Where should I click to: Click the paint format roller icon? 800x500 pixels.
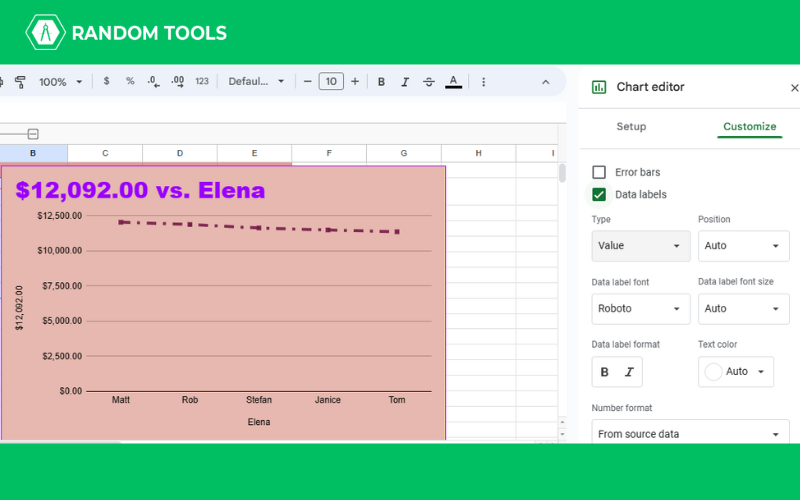pyautogui.click(x=20, y=82)
